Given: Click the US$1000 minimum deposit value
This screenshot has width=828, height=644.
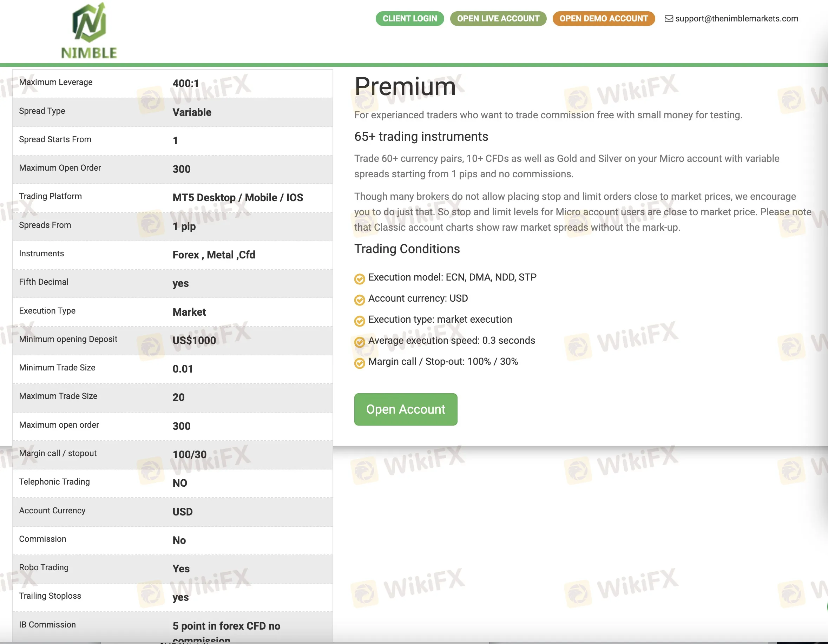Looking at the screenshot, I should 194,340.
